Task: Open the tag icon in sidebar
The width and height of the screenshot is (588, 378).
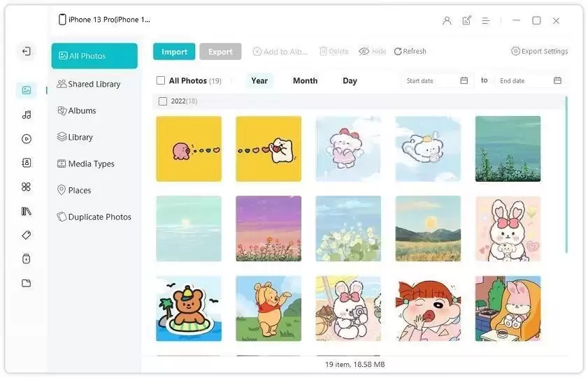Action: (27, 235)
